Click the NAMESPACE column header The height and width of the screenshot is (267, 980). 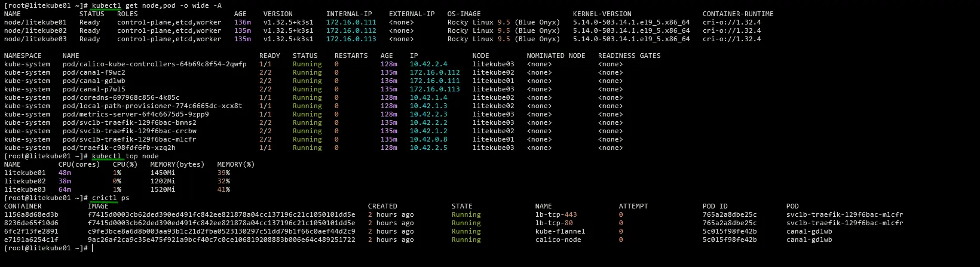(x=23, y=56)
